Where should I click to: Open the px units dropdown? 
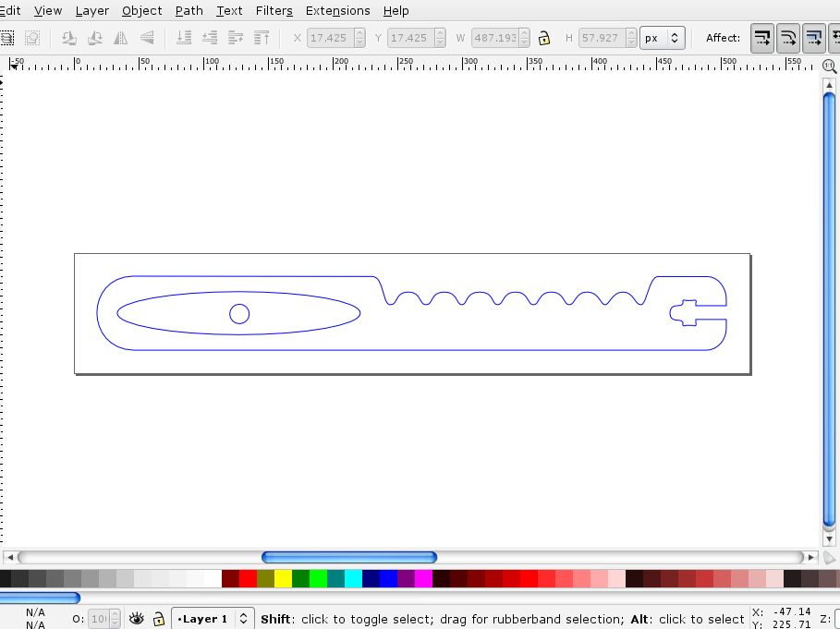click(663, 38)
